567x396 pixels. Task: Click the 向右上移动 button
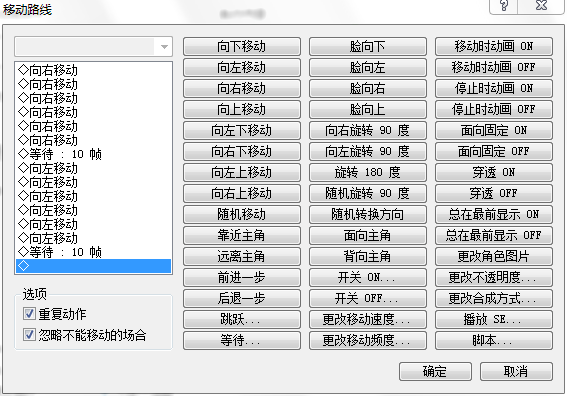point(242,193)
